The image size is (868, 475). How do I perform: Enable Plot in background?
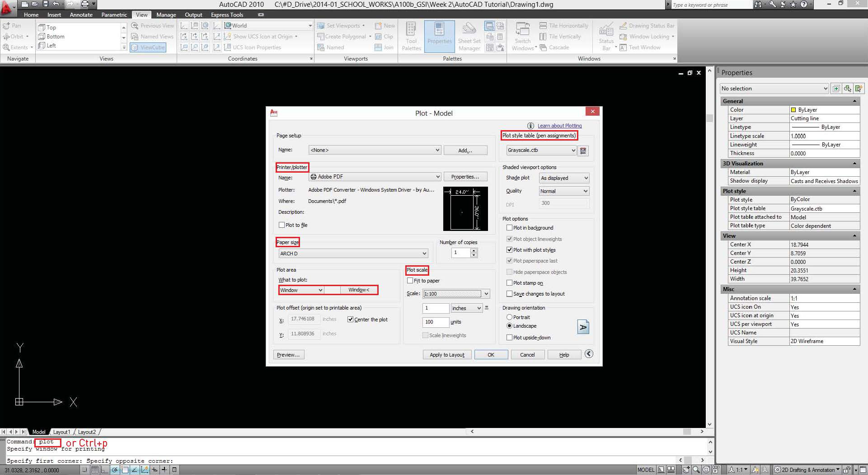click(509, 228)
